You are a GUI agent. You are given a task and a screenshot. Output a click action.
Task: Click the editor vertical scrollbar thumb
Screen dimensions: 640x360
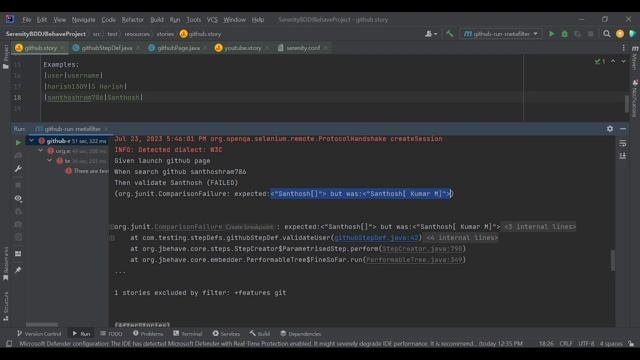pos(627,104)
